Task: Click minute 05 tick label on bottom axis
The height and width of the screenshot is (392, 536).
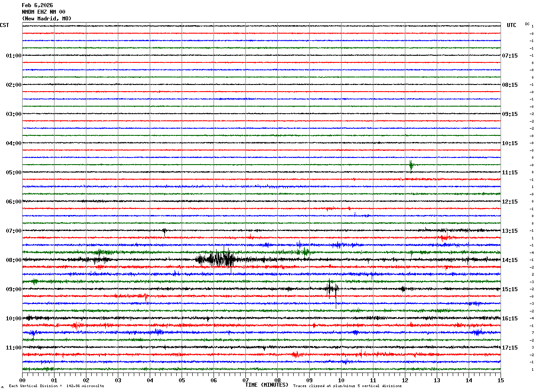Action: point(182,380)
